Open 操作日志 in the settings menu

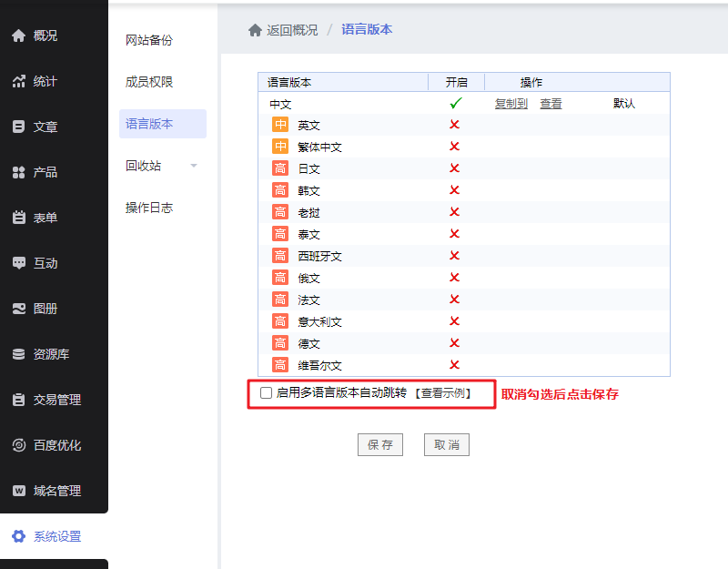149,208
